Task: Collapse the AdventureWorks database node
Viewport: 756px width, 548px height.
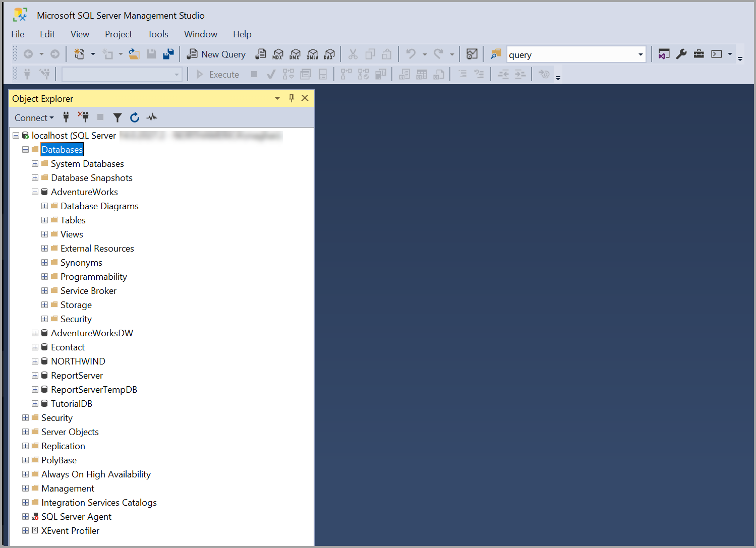Action: (x=35, y=192)
